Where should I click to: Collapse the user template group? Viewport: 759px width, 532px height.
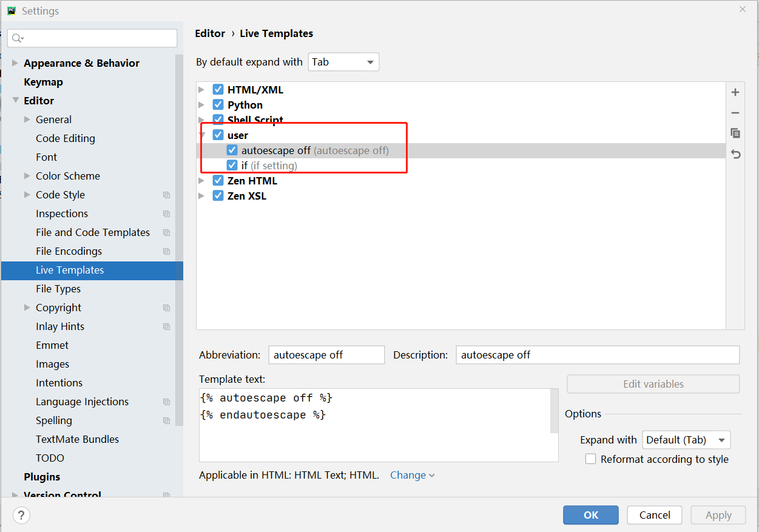pos(202,135)
